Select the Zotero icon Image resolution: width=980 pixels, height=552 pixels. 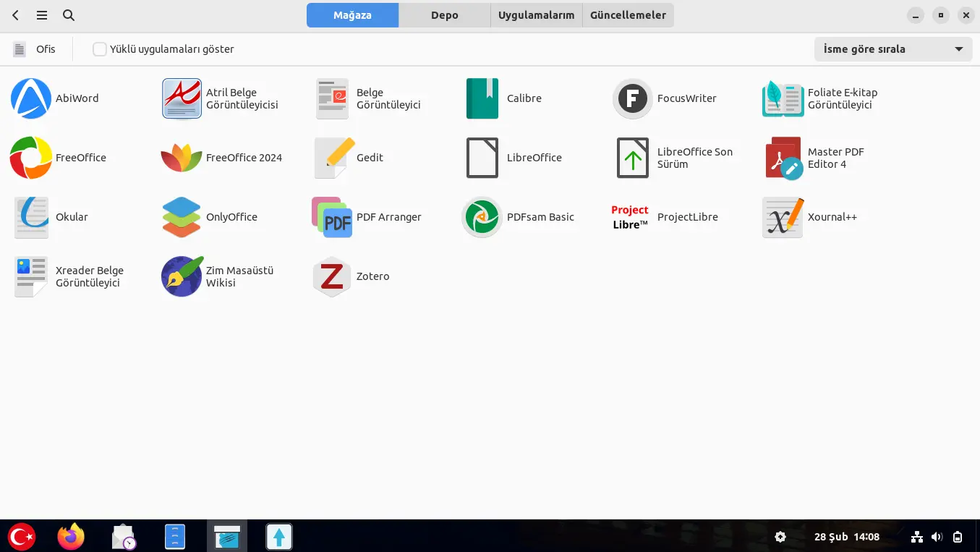(x=332, y=276)
